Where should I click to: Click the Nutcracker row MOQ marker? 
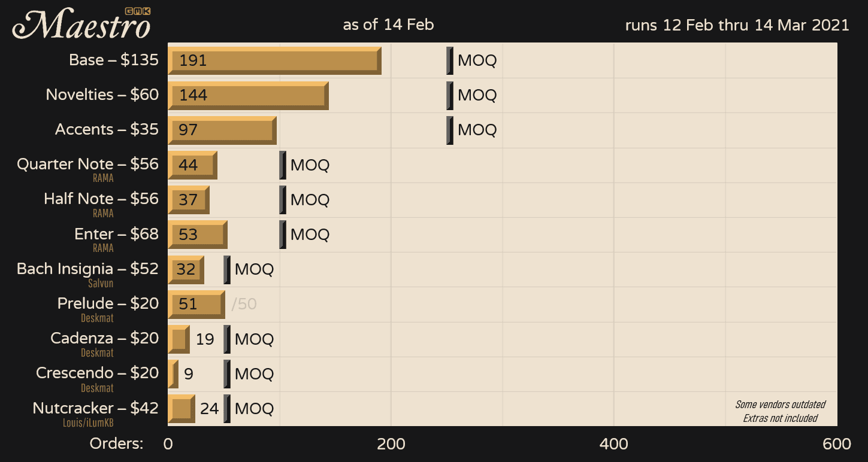227,409
